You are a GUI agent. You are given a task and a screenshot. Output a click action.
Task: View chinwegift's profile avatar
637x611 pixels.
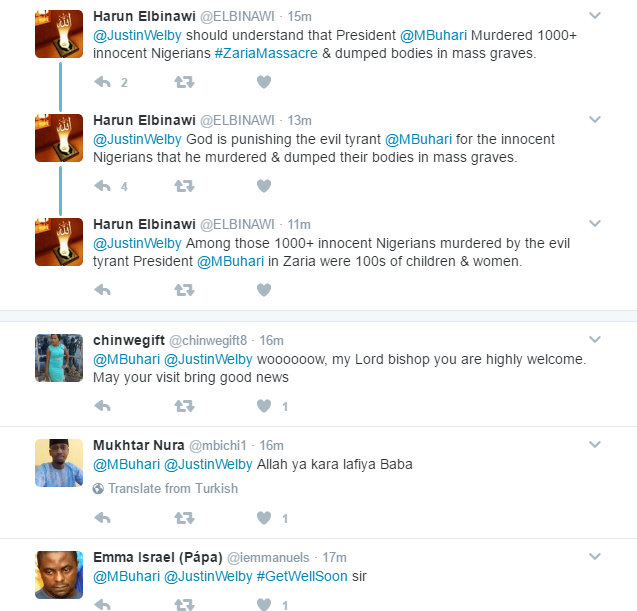coord(59,358)
